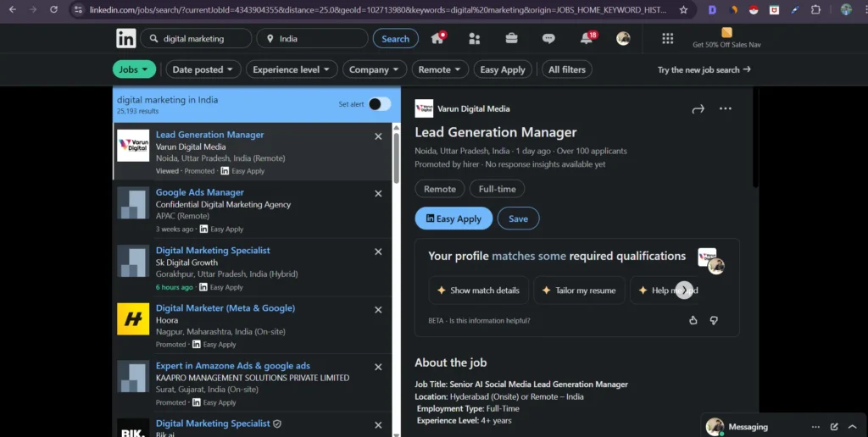Save the Lead Generation Manager job
868x437 pixels.
(x=518, y=218)
